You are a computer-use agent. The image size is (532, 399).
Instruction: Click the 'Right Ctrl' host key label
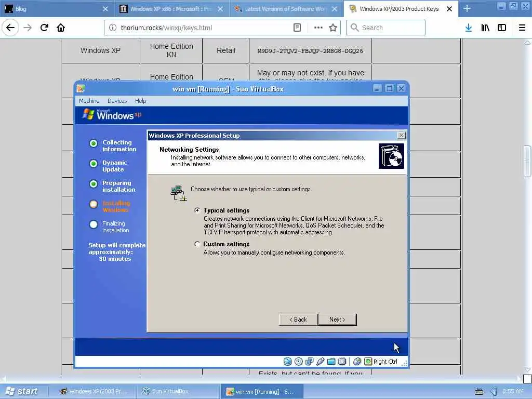(385, 362)
